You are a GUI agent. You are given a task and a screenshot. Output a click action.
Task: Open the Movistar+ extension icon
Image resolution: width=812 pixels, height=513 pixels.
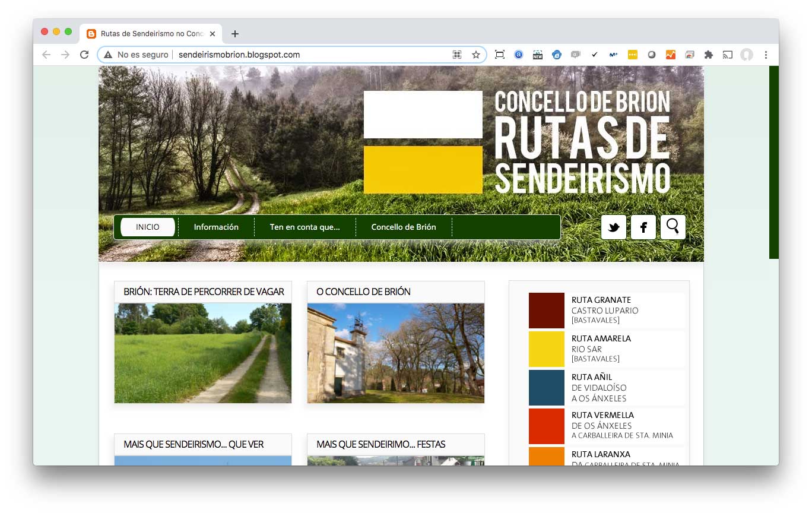[614, 55]
